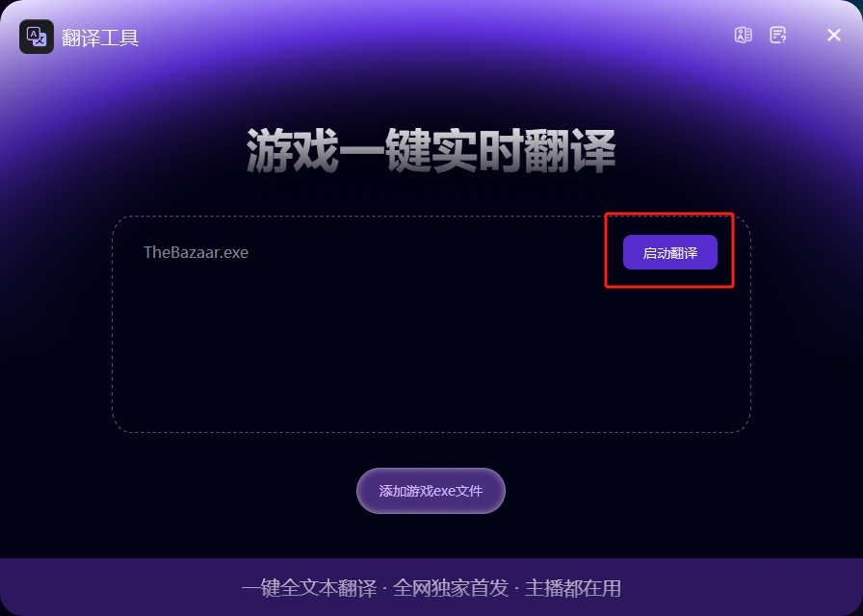Click the 添加游戏exe文件 button
Viewport: 863px width, 616px height.
pos(431,491)
